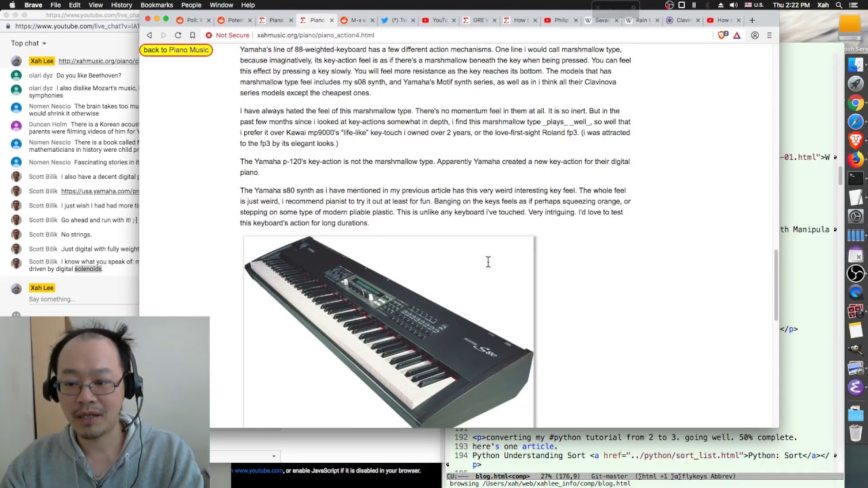Open the Brave hamburger menu
The image size is (868, 488).
point(769,35)
